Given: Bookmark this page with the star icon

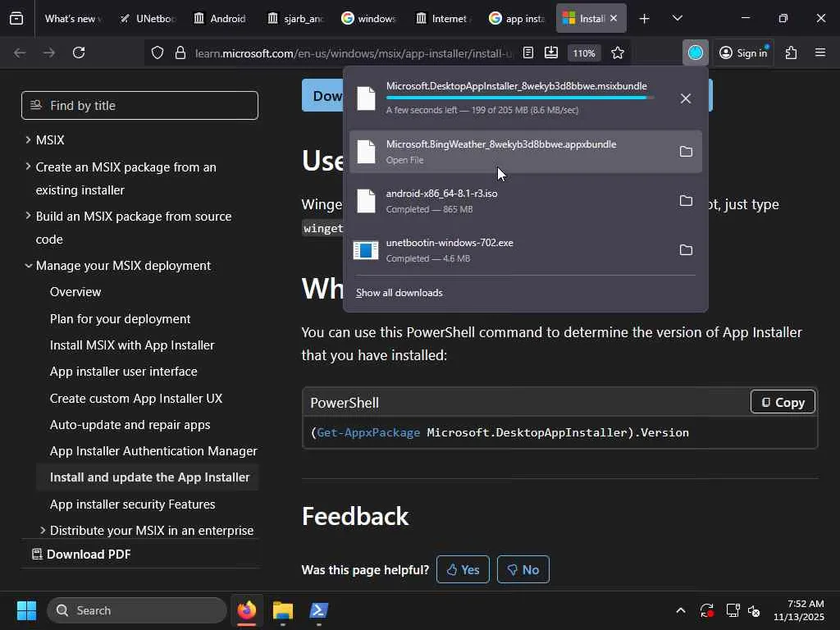Looking at the screenshot, I should pyautogui.click(x=618, y=52).
